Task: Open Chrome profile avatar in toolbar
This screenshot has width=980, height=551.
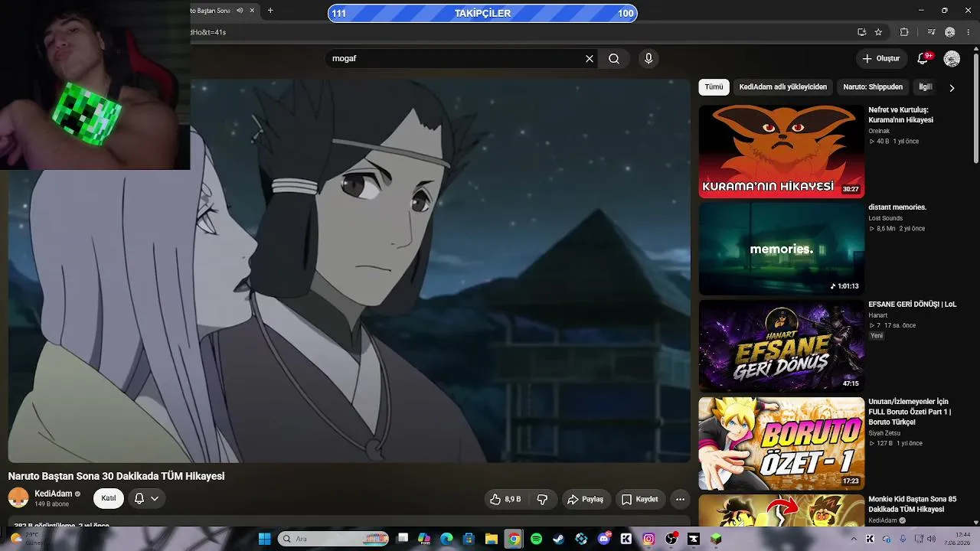Action: [950, 32]
